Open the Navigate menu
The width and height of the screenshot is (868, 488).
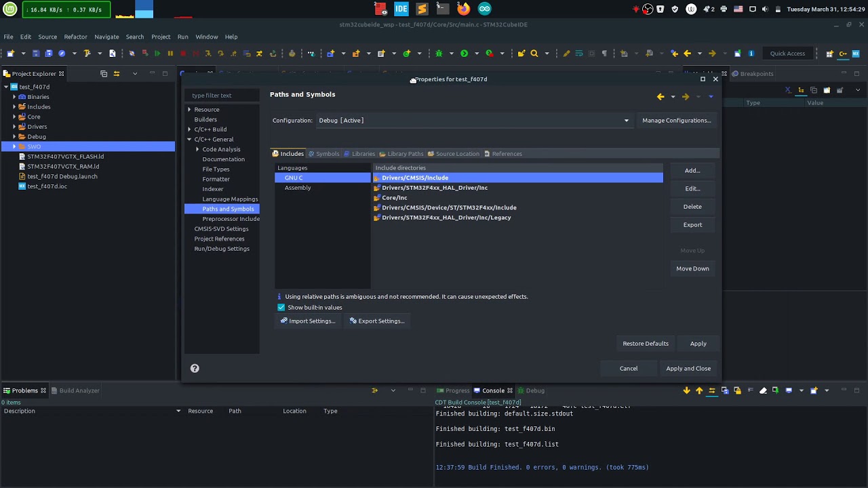(x=106, y=37)
